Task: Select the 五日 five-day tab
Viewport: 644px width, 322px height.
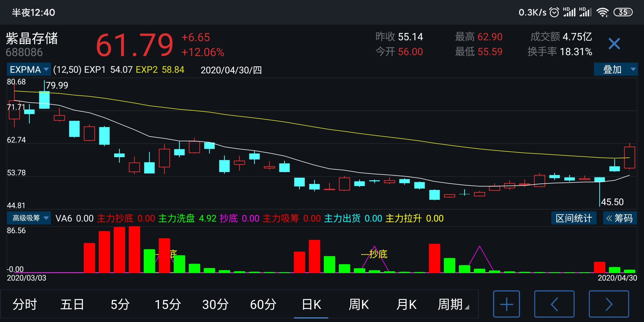Action: (x=72, y=304)
